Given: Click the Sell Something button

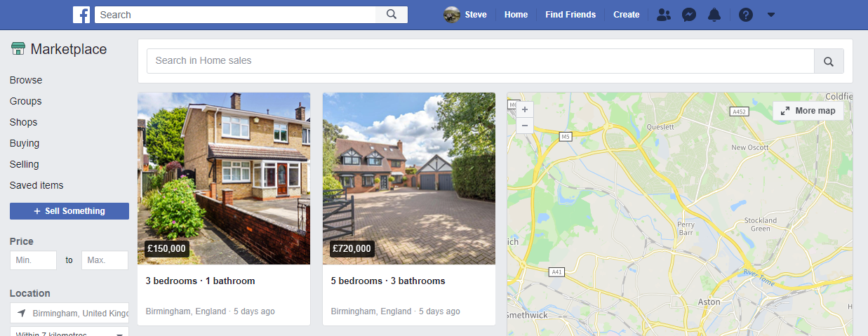Looking at the screenshot, I should tap(69, 211).
